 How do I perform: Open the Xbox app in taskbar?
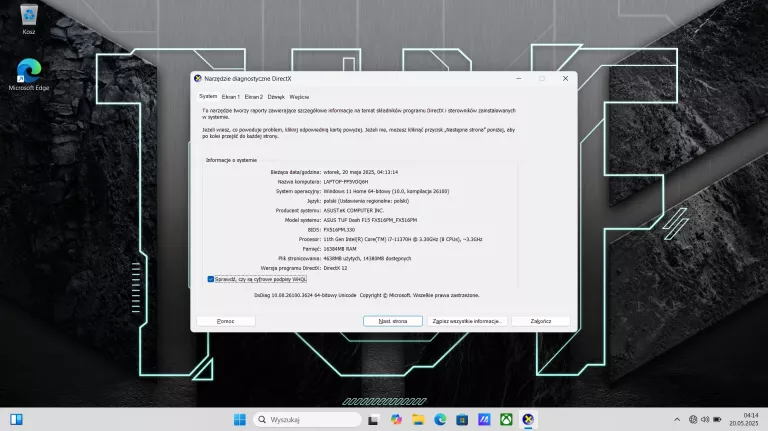pyautogui.click(x=506, y=419)
